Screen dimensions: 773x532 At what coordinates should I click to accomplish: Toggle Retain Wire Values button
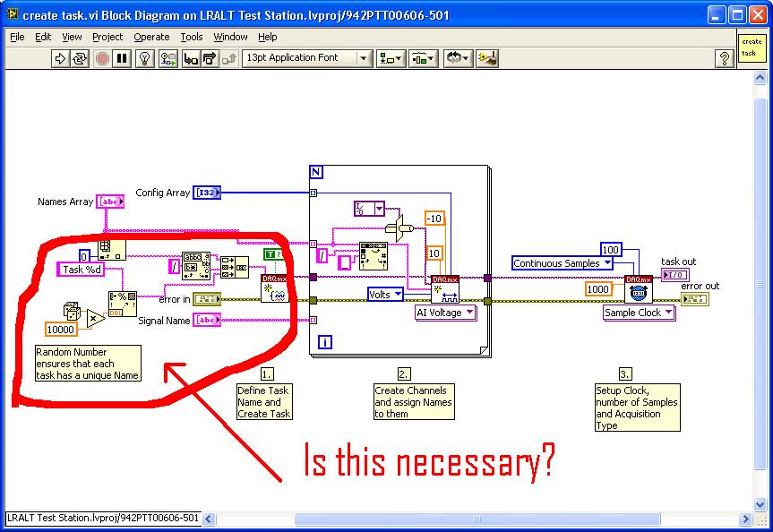click(168, 59)
